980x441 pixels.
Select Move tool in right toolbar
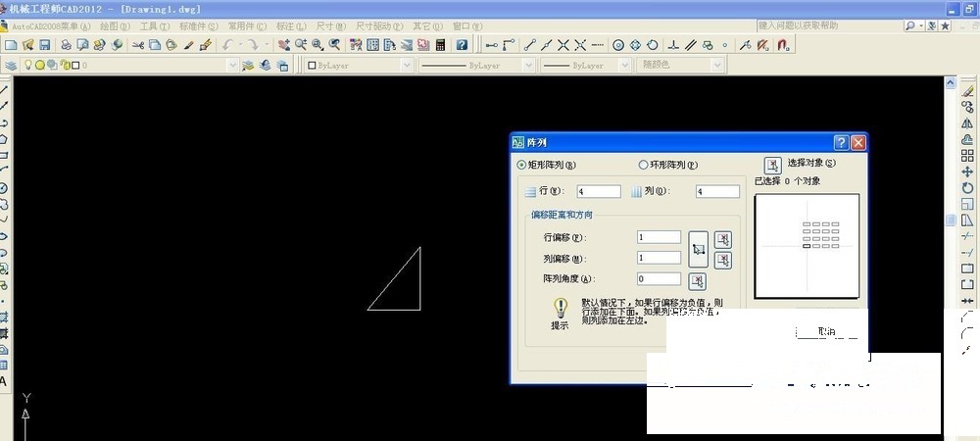[x=967, y=171]
